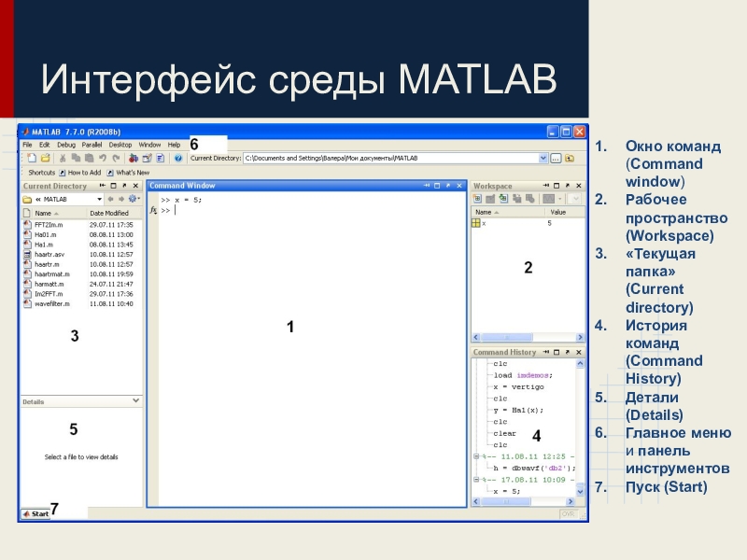Sort by the Date Modified column
Image resolution: width=747 pixels, height=560 pixels.
[x=114, y=213]
